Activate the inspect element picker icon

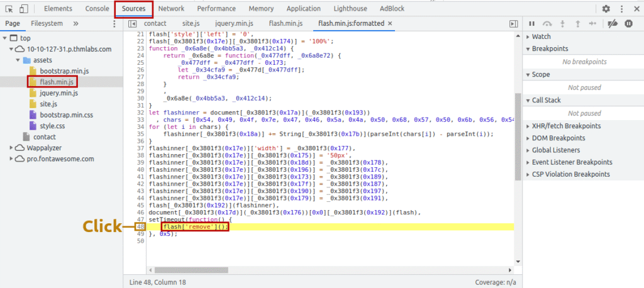point(8,9)
